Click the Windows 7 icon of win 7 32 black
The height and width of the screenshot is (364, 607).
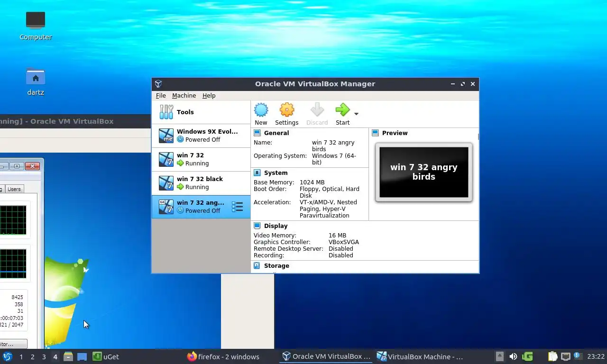coord(166,183)
